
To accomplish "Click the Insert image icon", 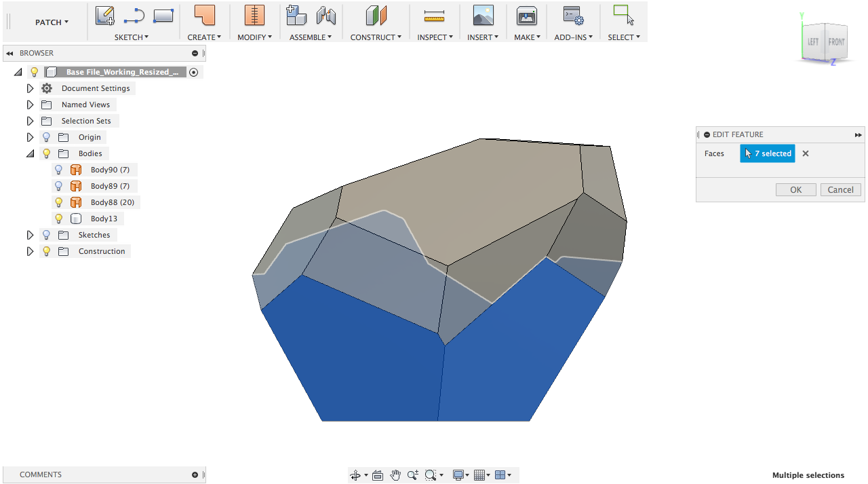I will coord(483,16).
